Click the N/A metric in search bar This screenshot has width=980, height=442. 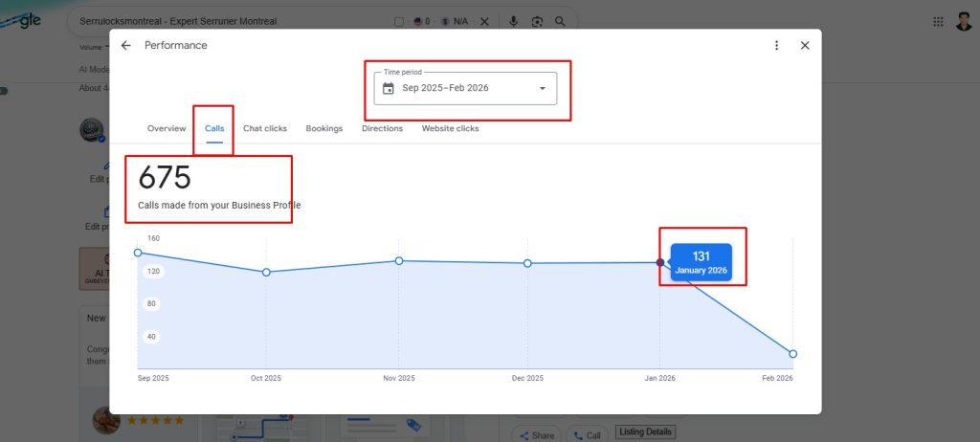(455, 21)
